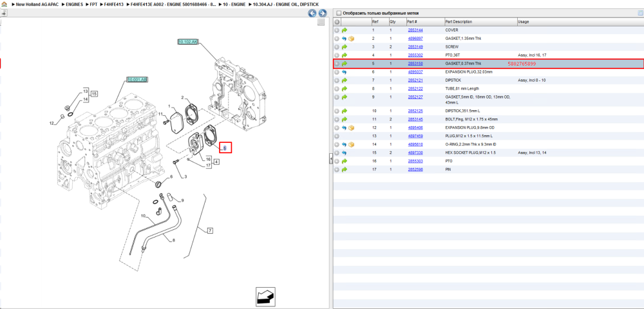Toggle 'Отобразить только выбранные метки' checkbox
This screenshot has width=644, height=309.
tap(339, 13)
